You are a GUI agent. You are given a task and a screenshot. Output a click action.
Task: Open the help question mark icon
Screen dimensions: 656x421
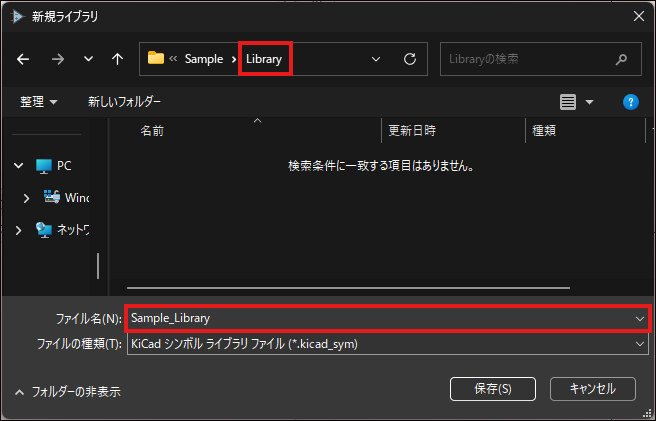[x=630, y=102]
